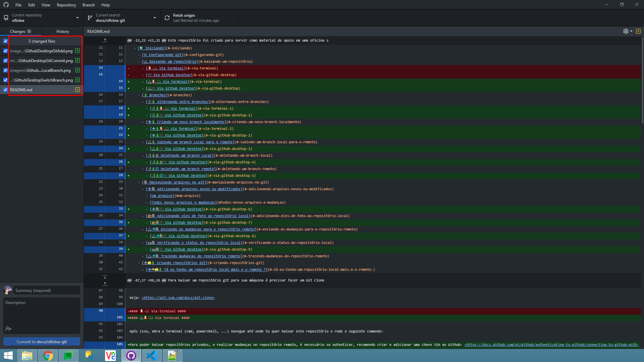Toggle selection of added line 33

(x=105, y=209)
